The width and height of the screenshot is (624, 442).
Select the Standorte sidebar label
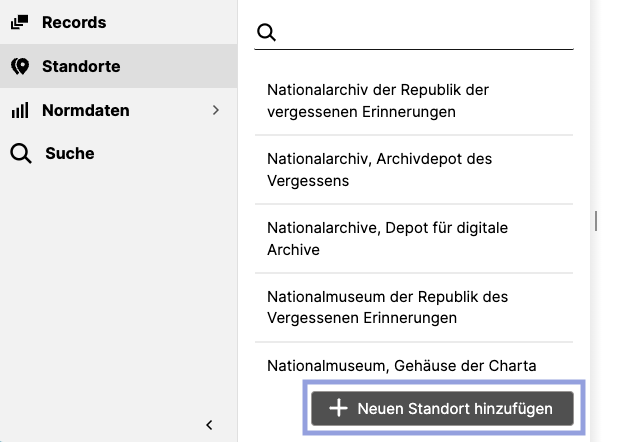81,67
